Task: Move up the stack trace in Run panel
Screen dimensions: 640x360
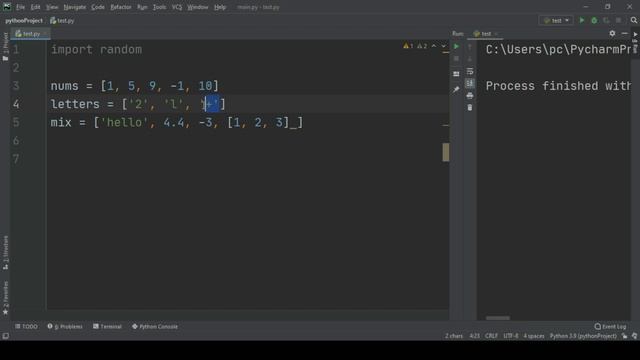Action: [x=470, y=47]
